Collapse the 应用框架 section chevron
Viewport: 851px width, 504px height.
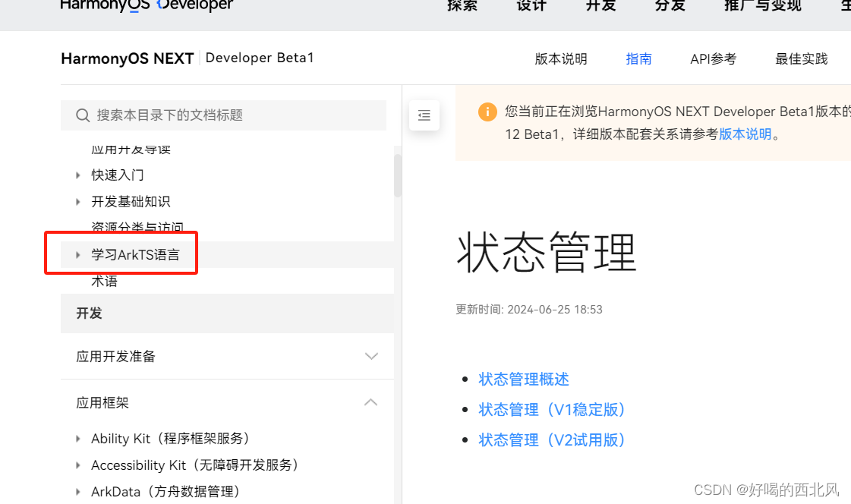[x=371, y=402]
